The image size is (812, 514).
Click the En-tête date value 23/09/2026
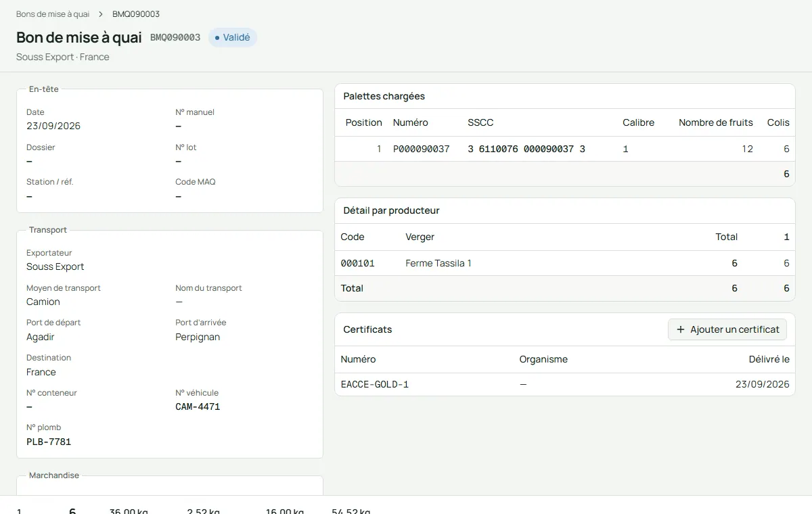[x=53, y=126]
